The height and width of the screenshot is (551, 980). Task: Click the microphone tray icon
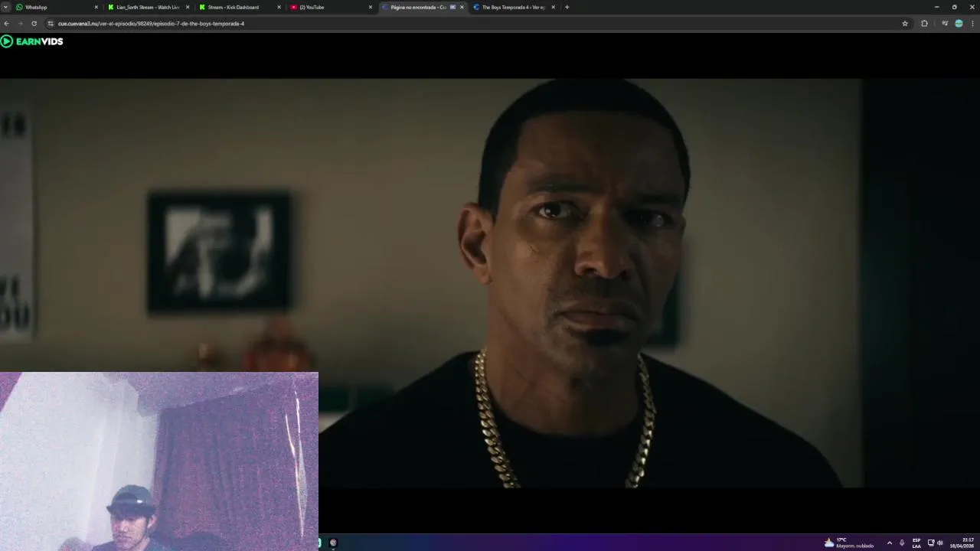coord(902,543)
